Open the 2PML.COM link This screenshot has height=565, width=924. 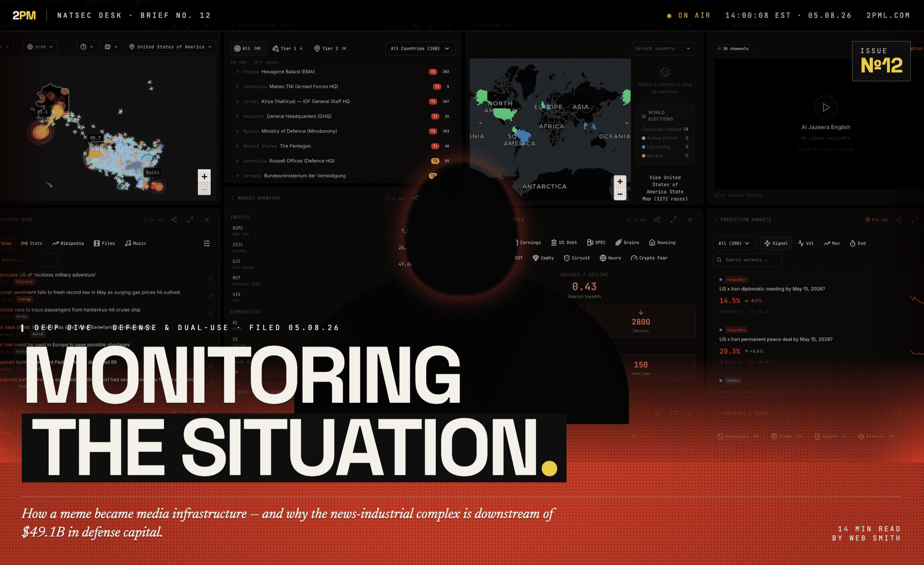point(888,15)
